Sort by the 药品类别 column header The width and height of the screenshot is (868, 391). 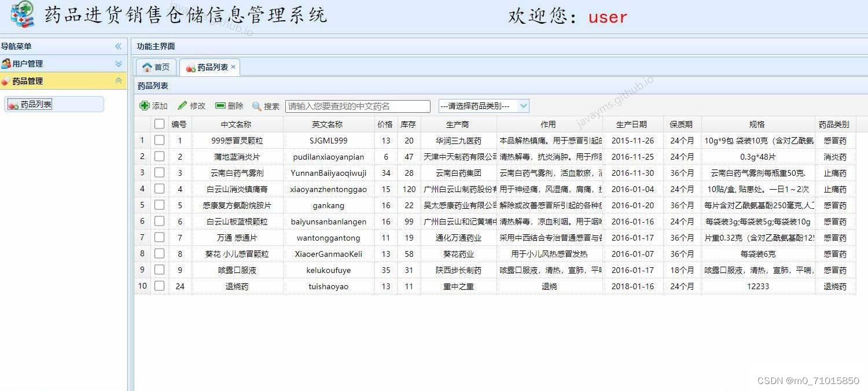click(835, 124)
